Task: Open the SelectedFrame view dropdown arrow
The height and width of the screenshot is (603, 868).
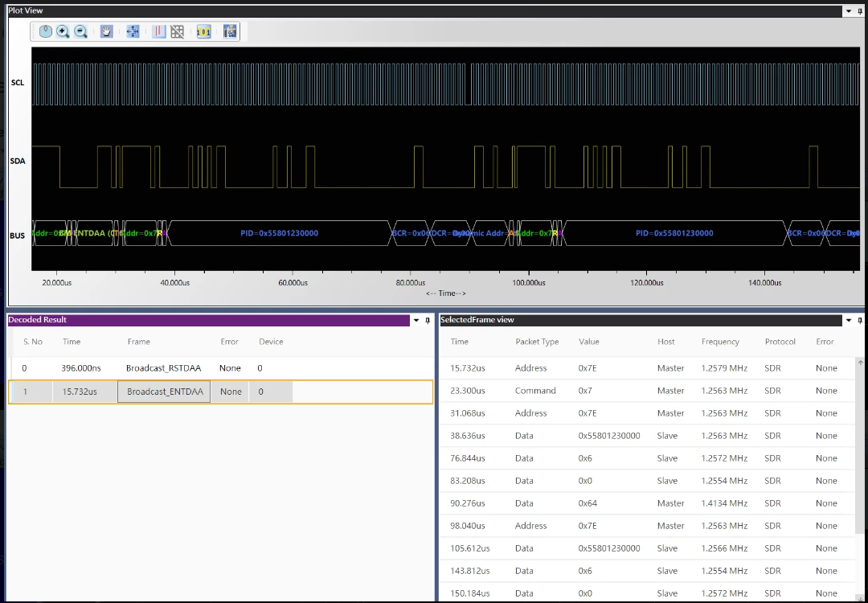Action: pyautogui.click(x=849, y=320)
